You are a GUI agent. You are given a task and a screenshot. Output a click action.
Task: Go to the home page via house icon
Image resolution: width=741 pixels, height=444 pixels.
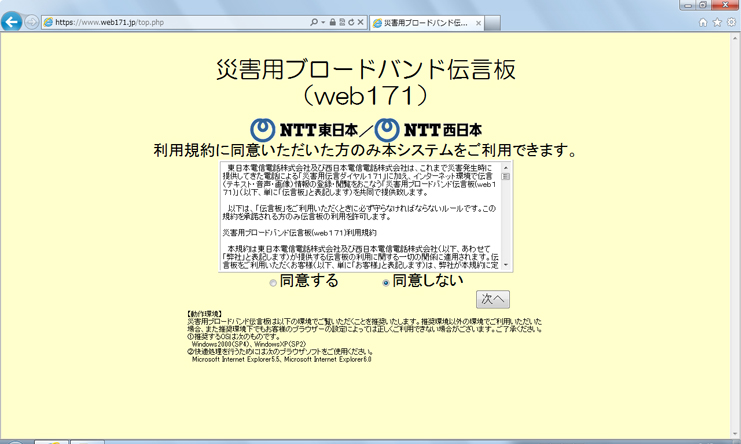tap(703, 22)
